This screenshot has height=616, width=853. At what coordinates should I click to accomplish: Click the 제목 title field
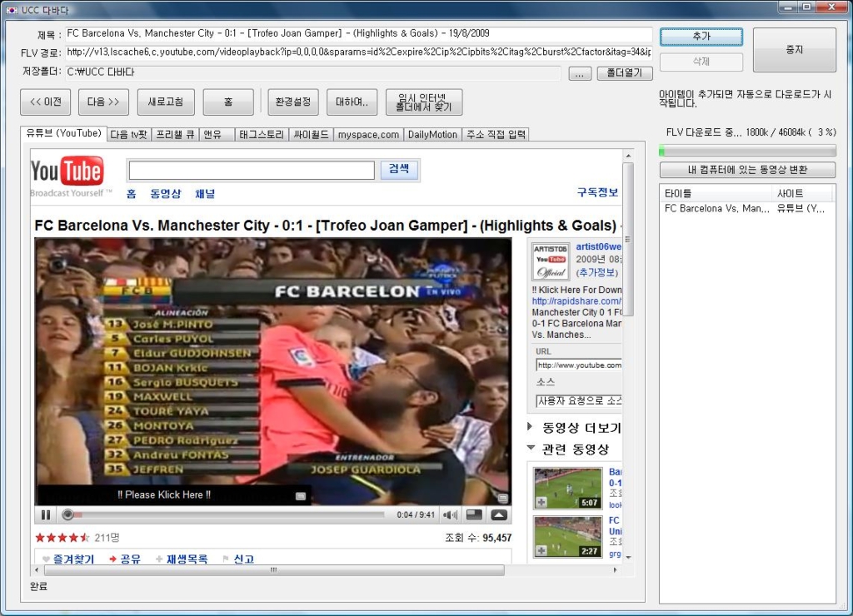tap(358, 33)
